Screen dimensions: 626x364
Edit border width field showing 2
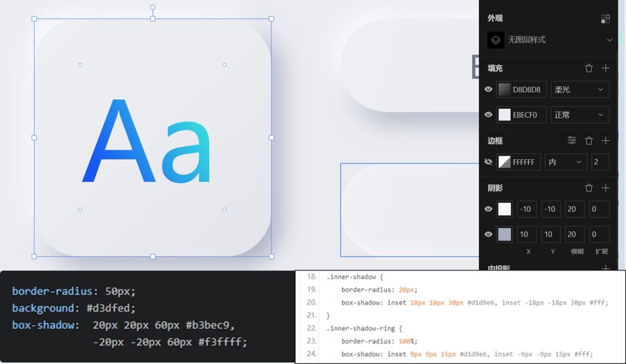pyautogui.click(x=600, y=162)
